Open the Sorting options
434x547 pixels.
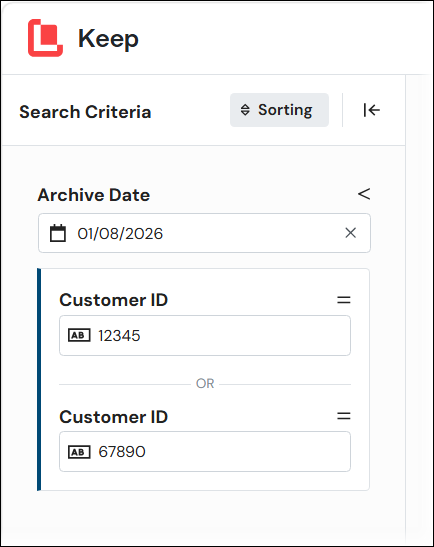click(x=279, y=110)
